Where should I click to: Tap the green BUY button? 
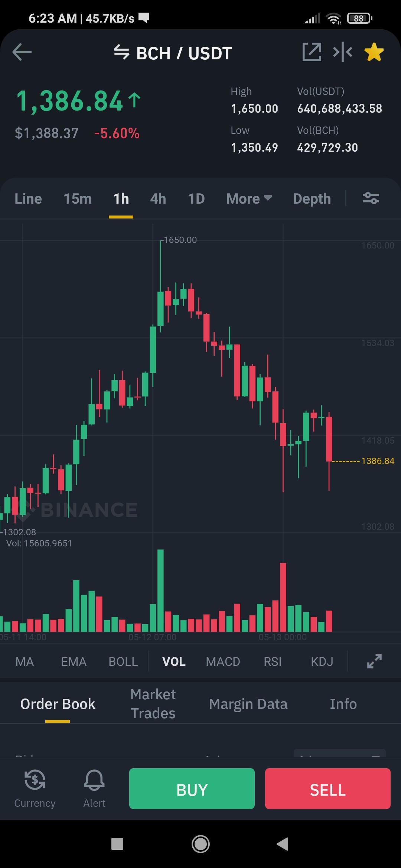click(x=192, y=789)
